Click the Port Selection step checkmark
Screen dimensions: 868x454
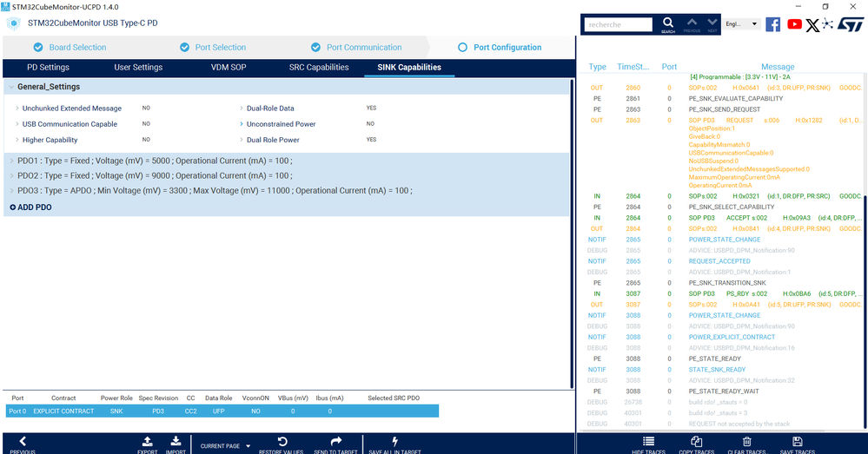coord(185,48)
